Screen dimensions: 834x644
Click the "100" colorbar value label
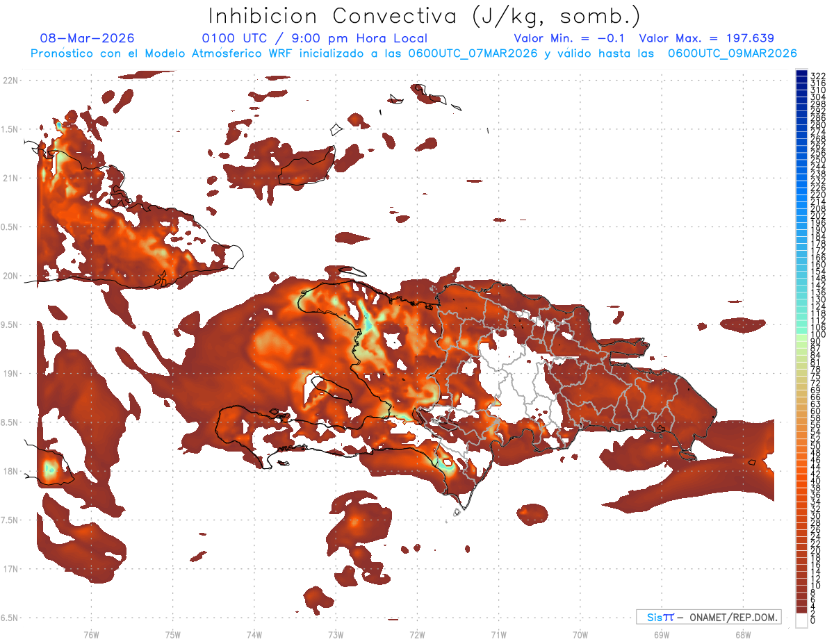point(818,335)
